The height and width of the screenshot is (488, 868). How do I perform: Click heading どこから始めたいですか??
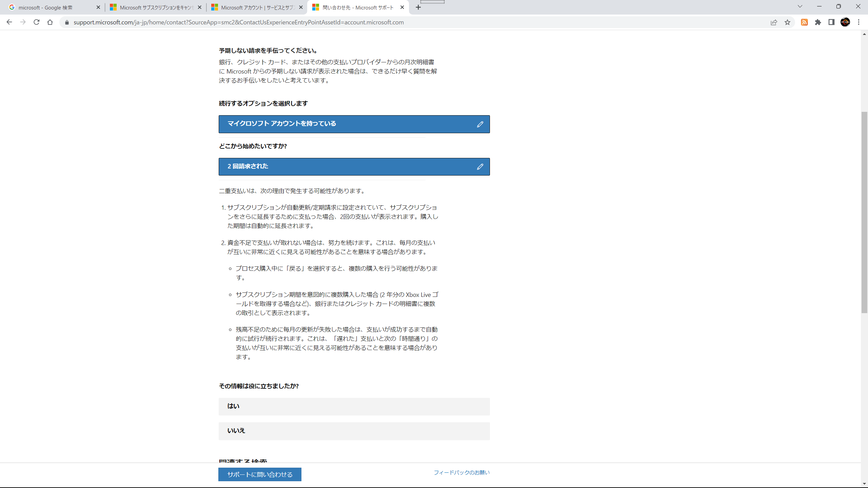click(253, 146)
